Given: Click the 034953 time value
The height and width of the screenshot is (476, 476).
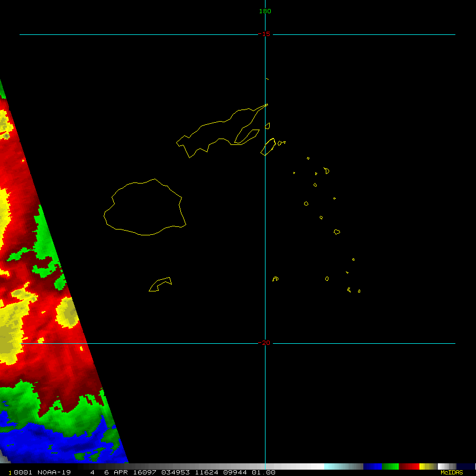Looking at the screenshot, I should tap(176, 472).
